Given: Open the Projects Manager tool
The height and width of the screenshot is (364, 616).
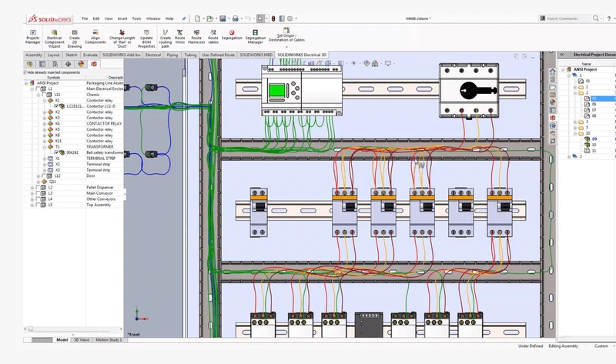Looking at the screenshot, I should coord(33,34).
